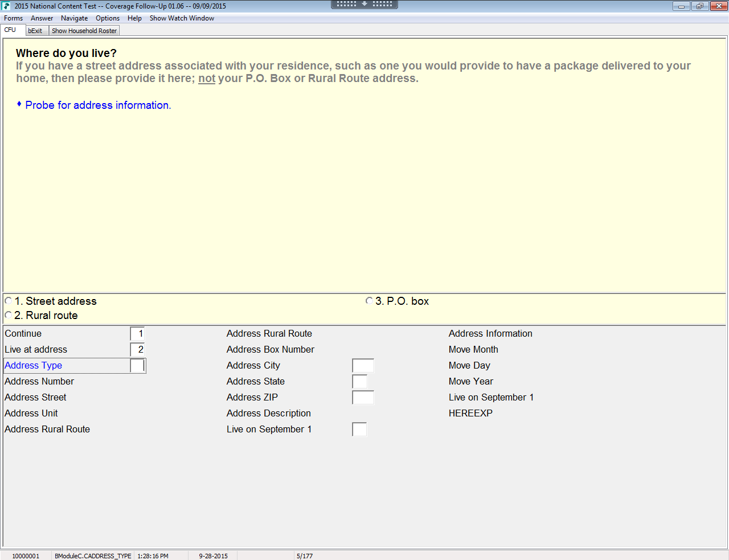Click the Live at address label
This screenshot has height=560, width=729.
(x=36, y=350)
